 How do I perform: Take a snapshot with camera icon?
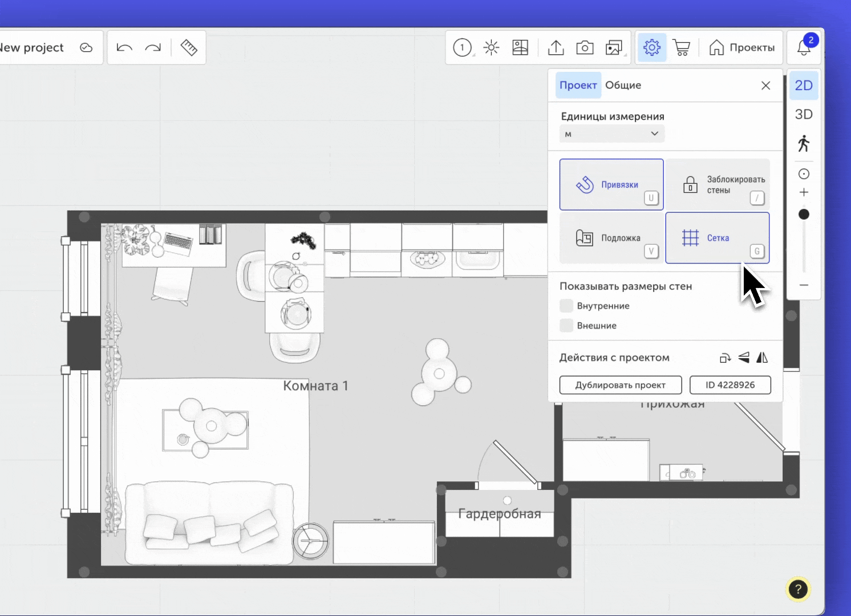(x=585, y=48)
